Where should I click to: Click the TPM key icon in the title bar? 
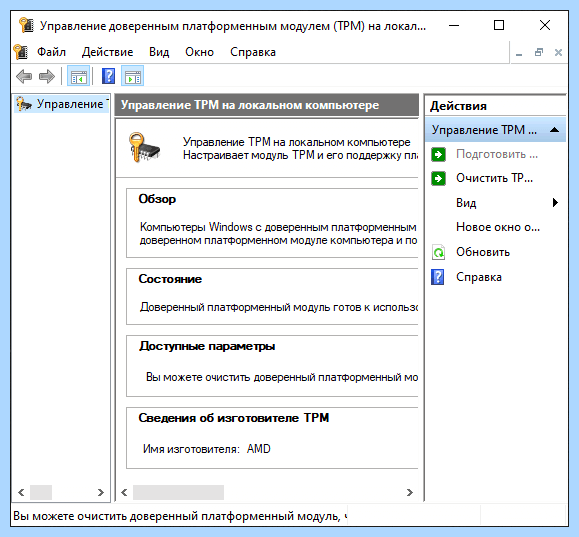coord(26,25)
